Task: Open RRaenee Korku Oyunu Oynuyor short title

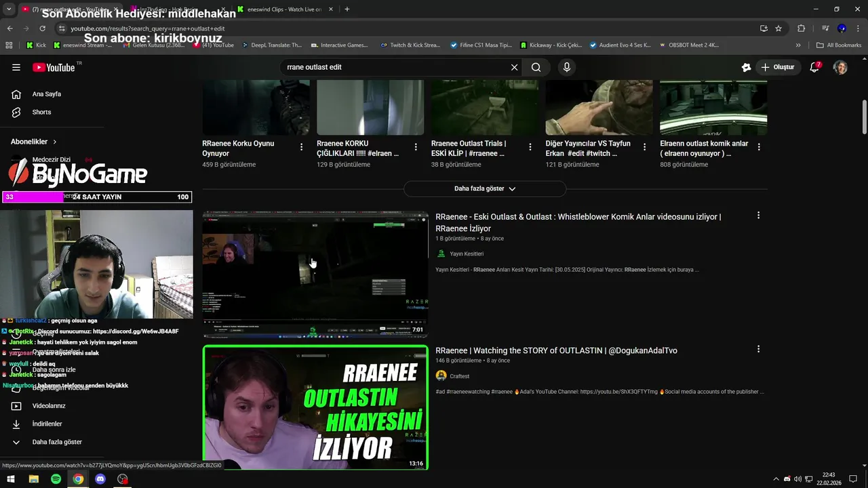Action: 238,148
